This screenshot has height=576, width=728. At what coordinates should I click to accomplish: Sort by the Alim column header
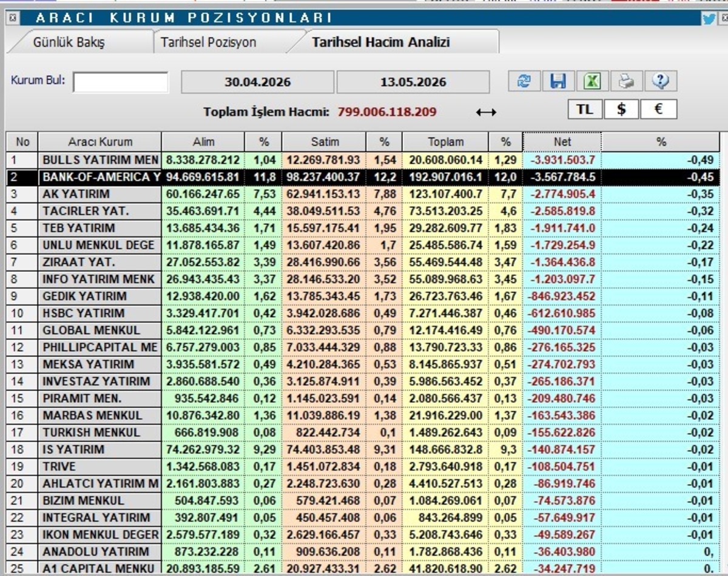coord(204,142)
